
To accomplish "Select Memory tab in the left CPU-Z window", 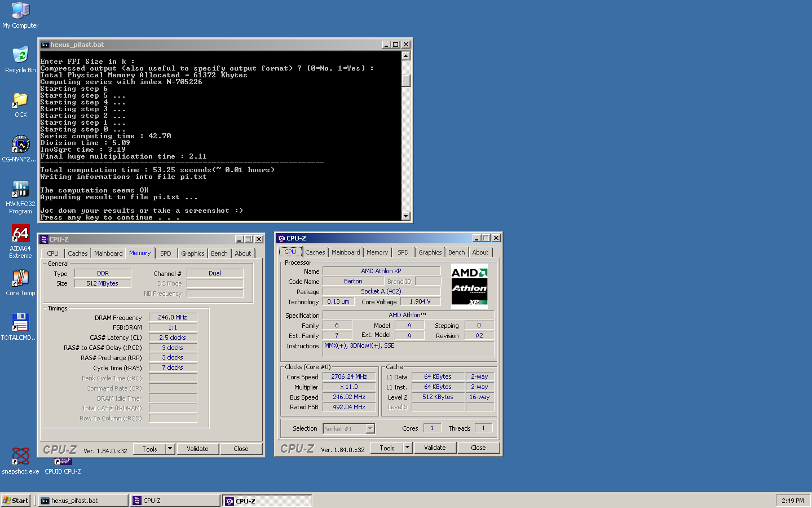I will point(140,253).
